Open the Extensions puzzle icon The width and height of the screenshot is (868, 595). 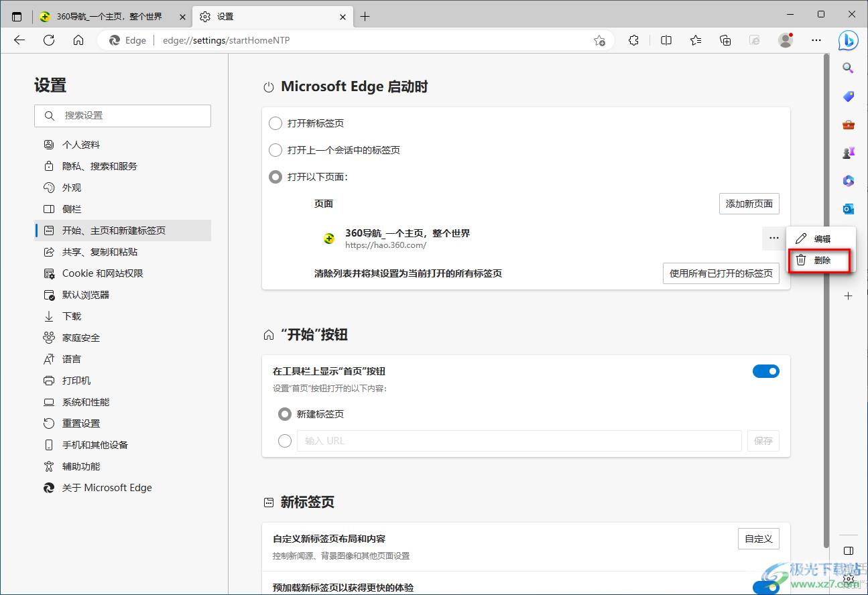point(634,40)
